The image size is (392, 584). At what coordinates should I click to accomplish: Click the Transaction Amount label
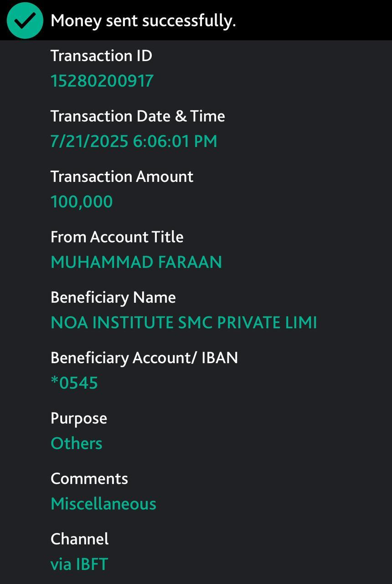[122, 177]
